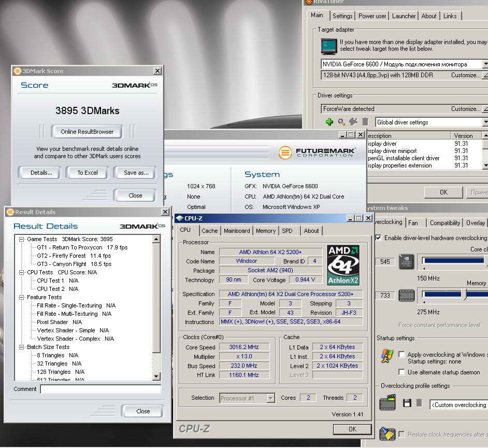Toggle Apply overclocking at Windows startup
The image size is (488, 448).
[x=402, y=354]
